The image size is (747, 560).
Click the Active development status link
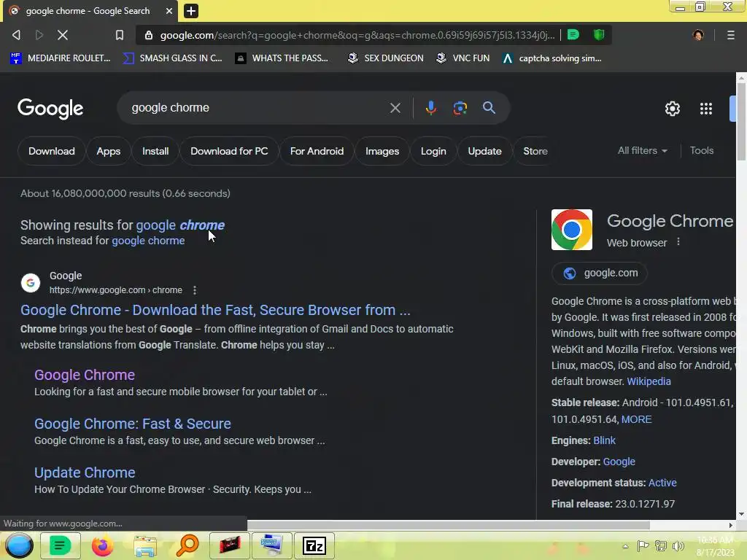(662, 483)
